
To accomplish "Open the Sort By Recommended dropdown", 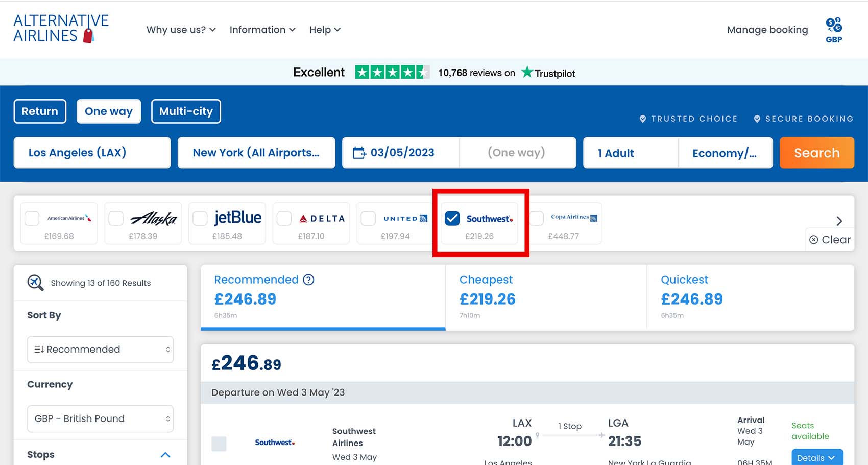I will coord(100,350).
